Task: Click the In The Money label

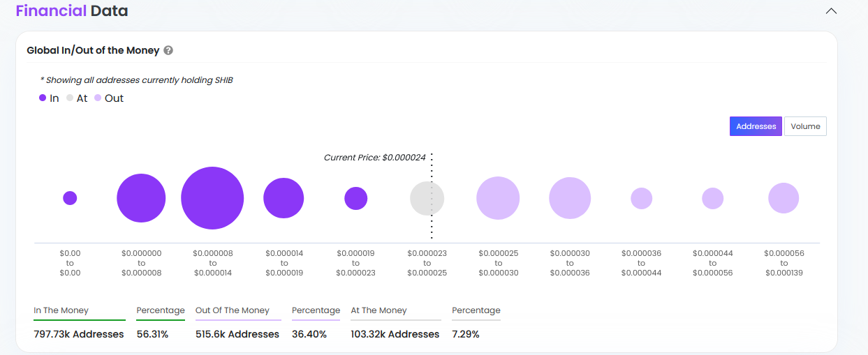Action: (61, 310)
